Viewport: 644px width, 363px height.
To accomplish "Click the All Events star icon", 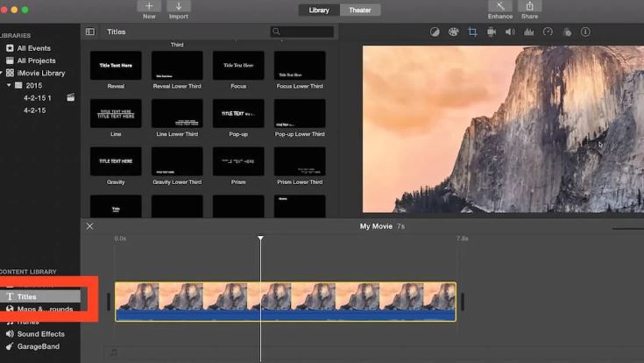I will point(10,48).
